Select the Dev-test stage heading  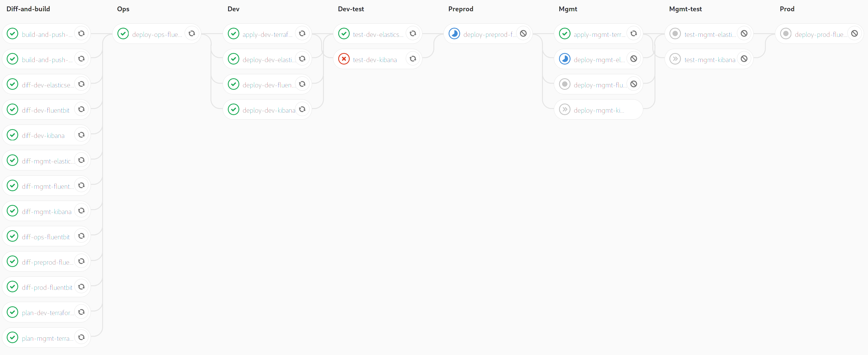tap(351, 9)
